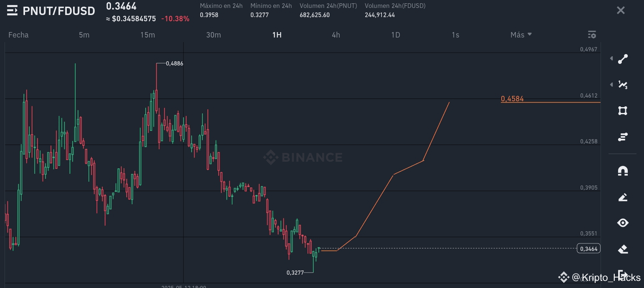Click the 0,3551 price axis label
Viewport: 644px width, 288px height.
[x=588, y=233]
